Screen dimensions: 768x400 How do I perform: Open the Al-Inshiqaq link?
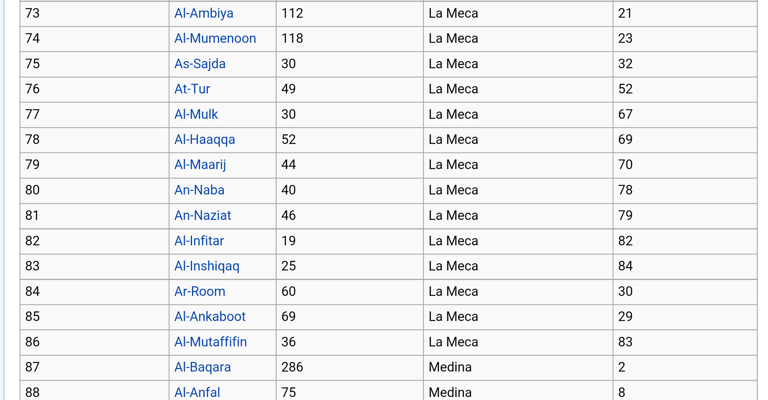[207, 266]
